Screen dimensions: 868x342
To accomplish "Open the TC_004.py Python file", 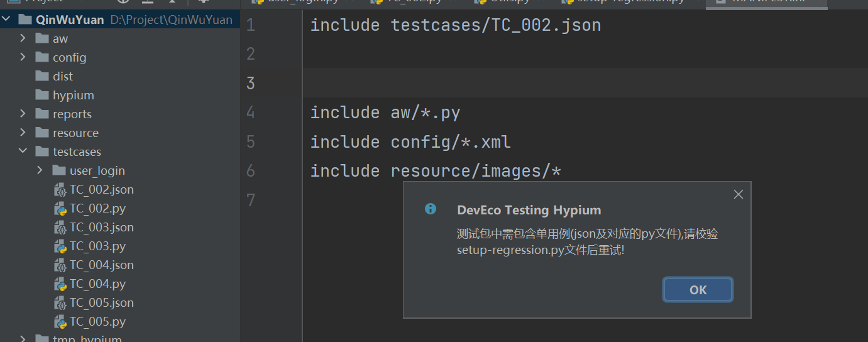I will 97,284.
